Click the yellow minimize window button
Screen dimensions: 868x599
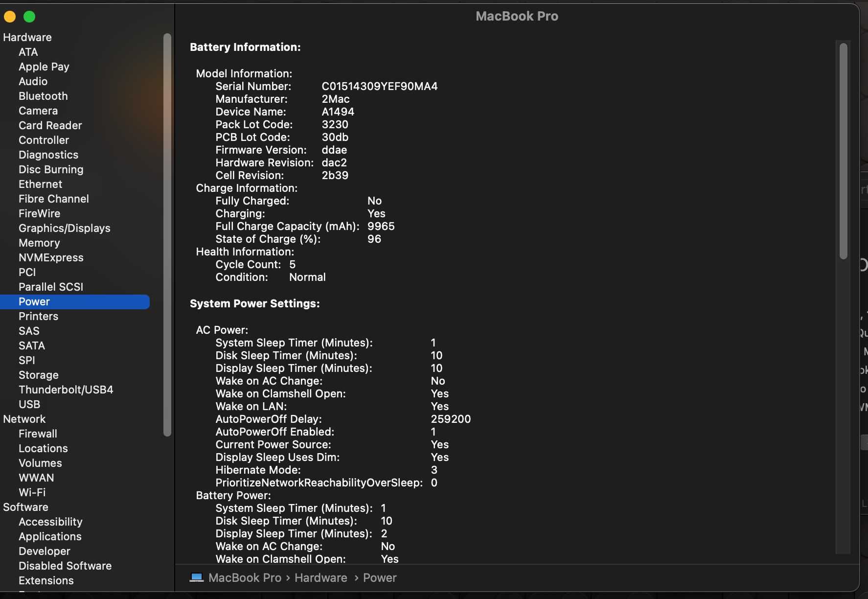(x=10, y=17)
